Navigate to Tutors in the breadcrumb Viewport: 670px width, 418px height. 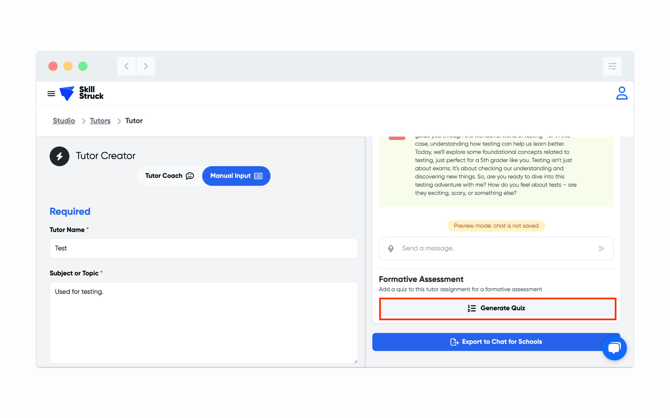coord(100,121)
